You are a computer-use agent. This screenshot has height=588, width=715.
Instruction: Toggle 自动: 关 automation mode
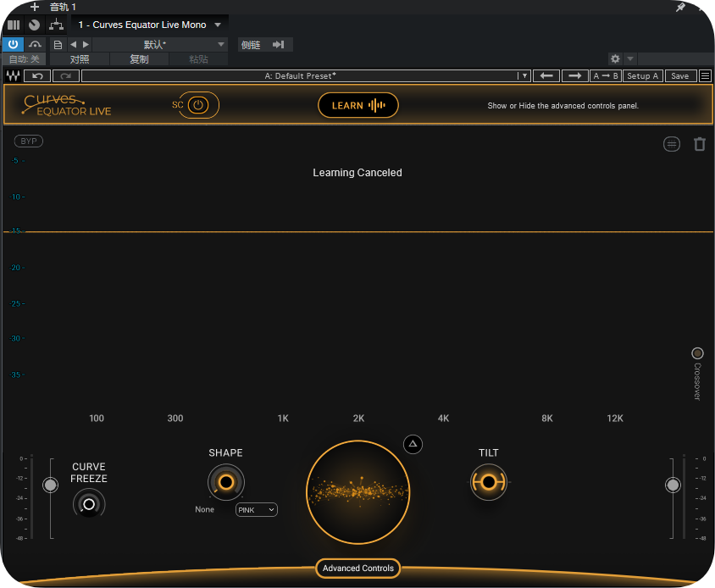click(x=25, y=59)
